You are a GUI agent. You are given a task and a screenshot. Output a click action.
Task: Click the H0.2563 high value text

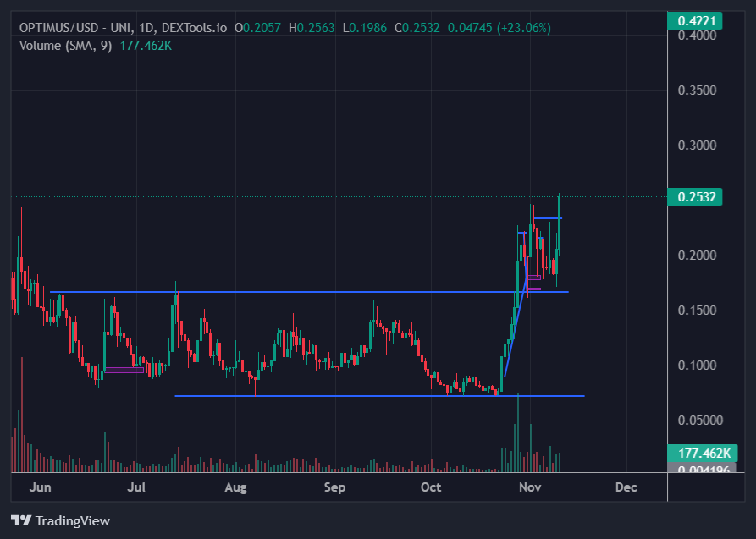click(x=312, y=28)
